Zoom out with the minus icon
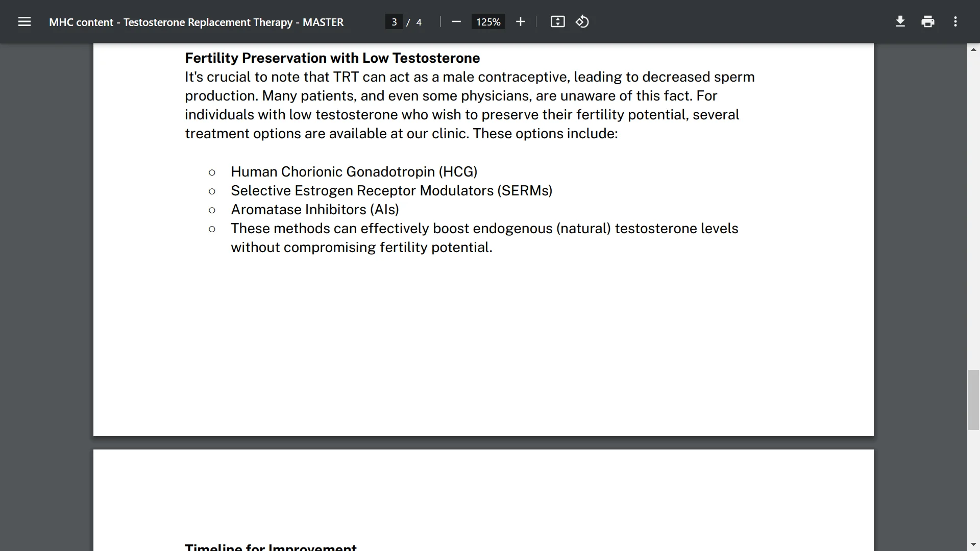The image size is (980, 551). (456, 22)
